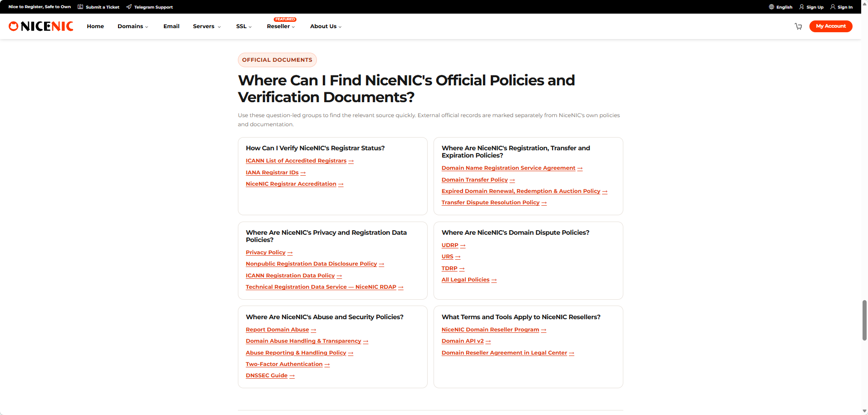Expand the Servers dropdown menu
Viewport: 868px width, 415px height.
pyautogui.click(x=207, y=26)
